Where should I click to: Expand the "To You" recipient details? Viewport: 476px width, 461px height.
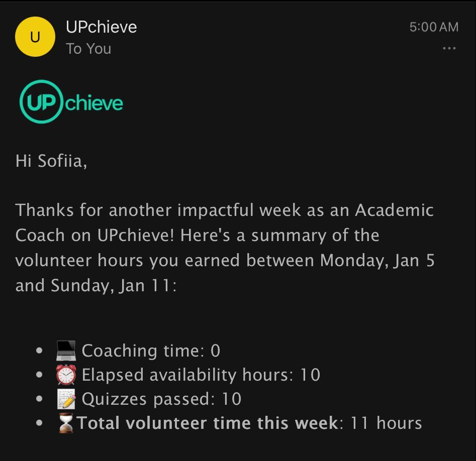[88, 49]
